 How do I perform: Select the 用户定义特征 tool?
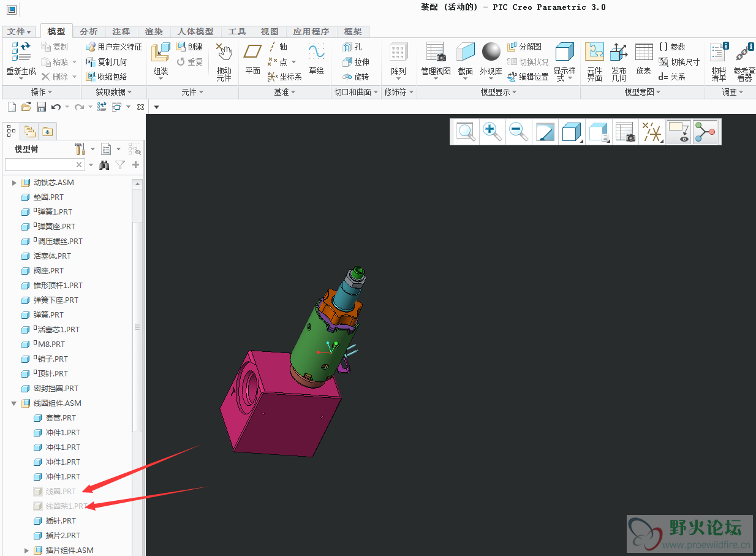click(x=113, y=47)
